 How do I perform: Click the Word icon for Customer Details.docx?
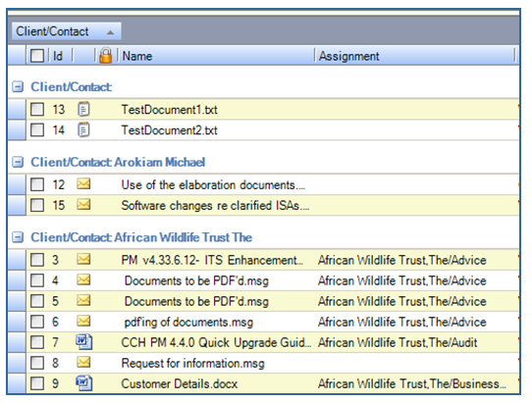[83, 383]
